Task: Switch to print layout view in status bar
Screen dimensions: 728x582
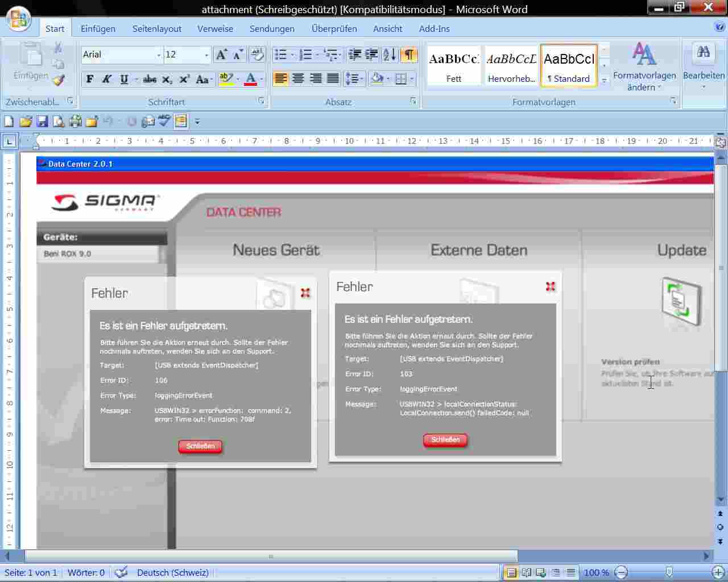Action: coord(511,572)
